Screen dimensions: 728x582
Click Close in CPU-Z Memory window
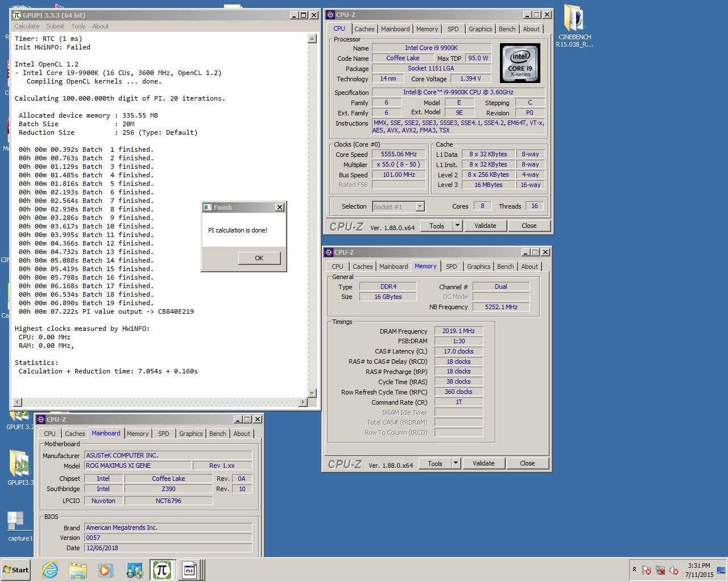(x=527, y=463)
